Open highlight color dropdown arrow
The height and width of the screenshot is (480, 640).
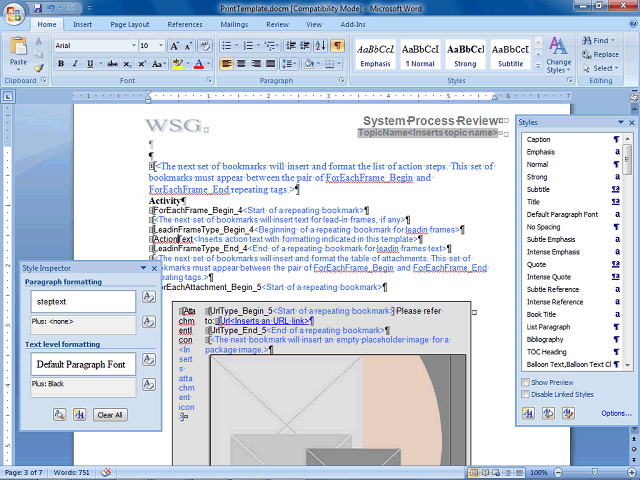188,64
